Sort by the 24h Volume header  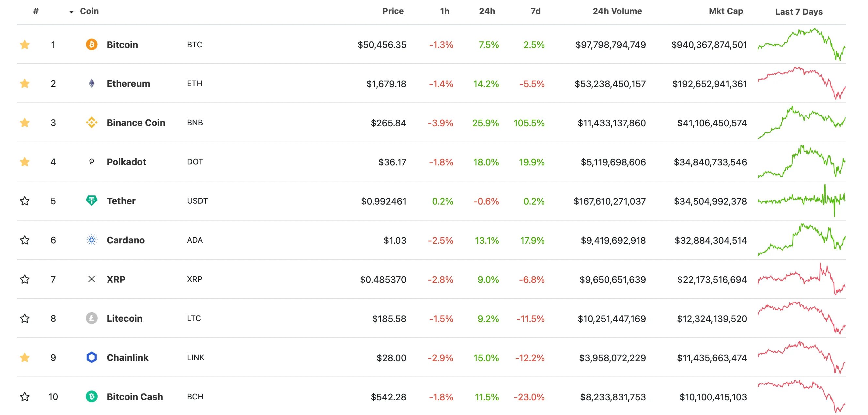(617, 11)
